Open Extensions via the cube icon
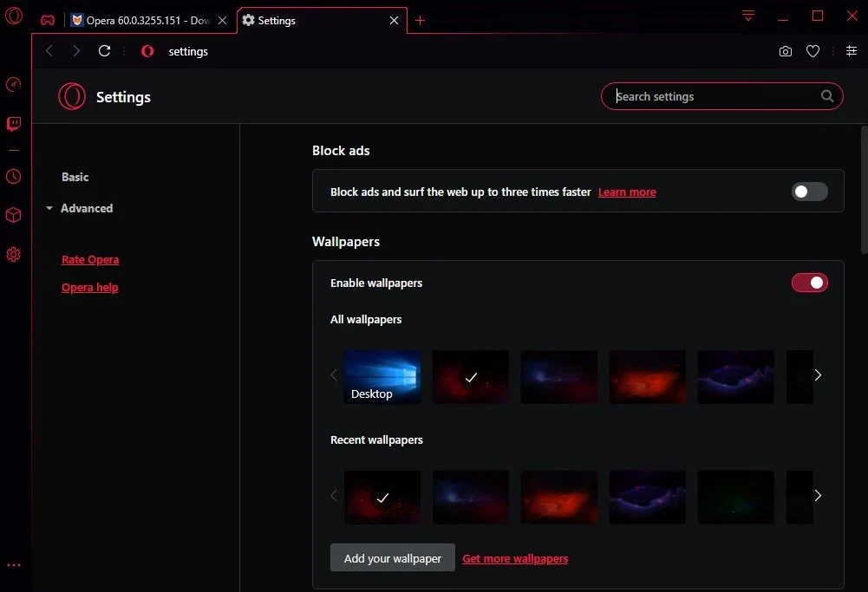Screen dimensions: 868x592 pyautogui.click(x=14, y=215)
